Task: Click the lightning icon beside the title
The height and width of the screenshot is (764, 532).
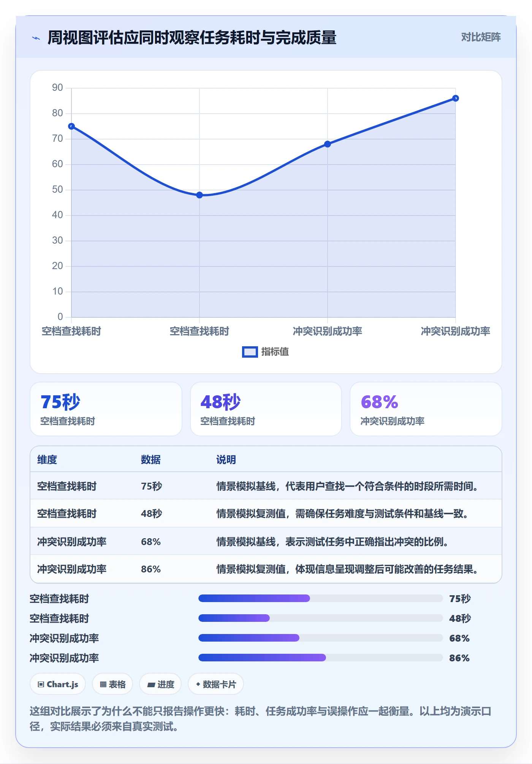Action: 36,38
